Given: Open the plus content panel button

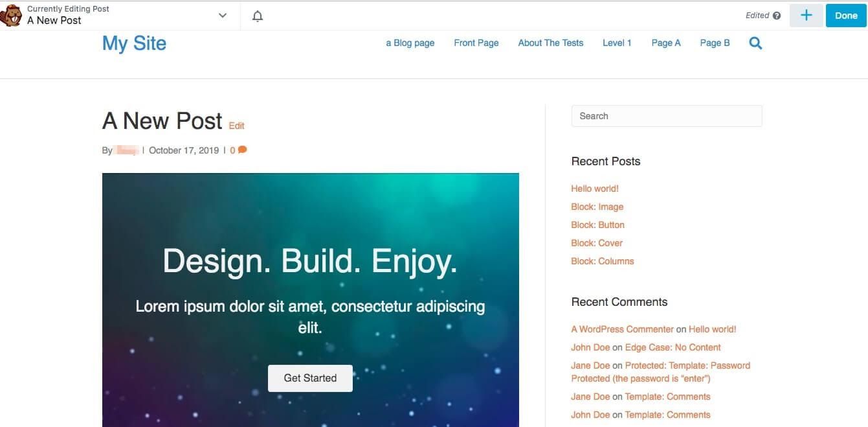Looking at the screenshot, I should [x=806, y=16].
